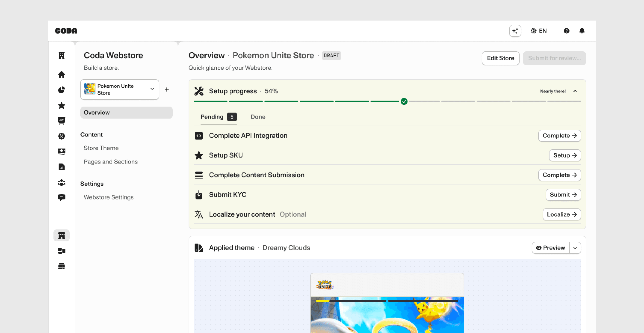
Task: Click the Setup progress wrench icon
Action: 199,91
